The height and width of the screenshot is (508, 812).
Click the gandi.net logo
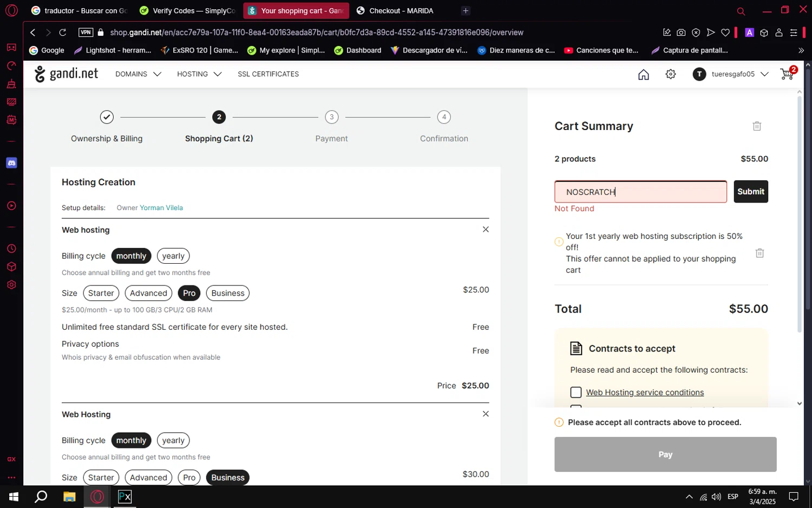(66, 74)
